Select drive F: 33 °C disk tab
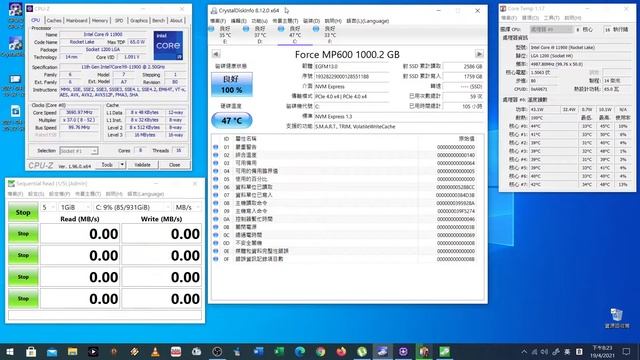 330,35
